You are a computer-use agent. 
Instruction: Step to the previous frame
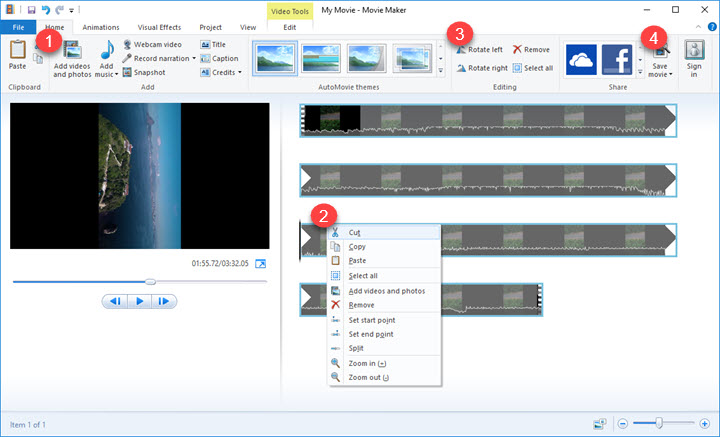click(x=115, y=301)
